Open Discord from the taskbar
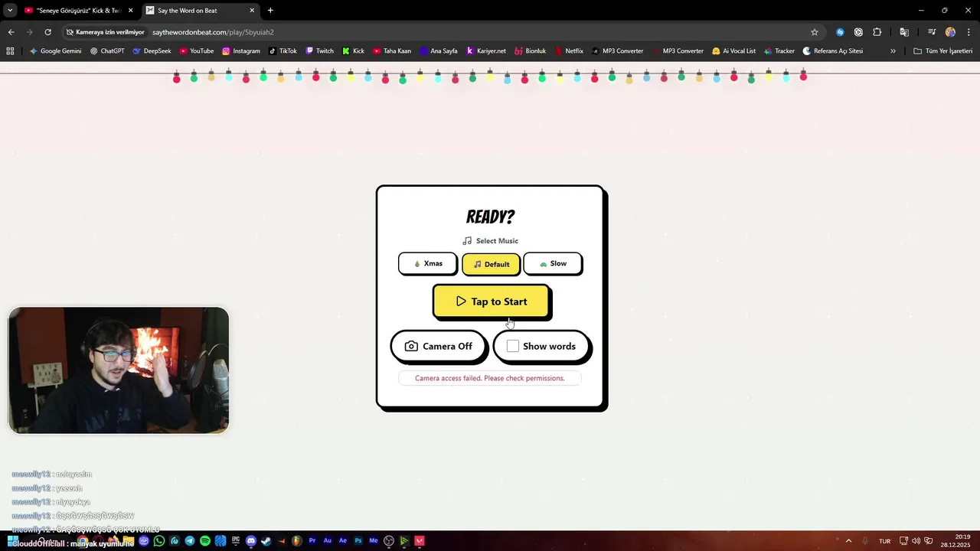 coord(251,541)
